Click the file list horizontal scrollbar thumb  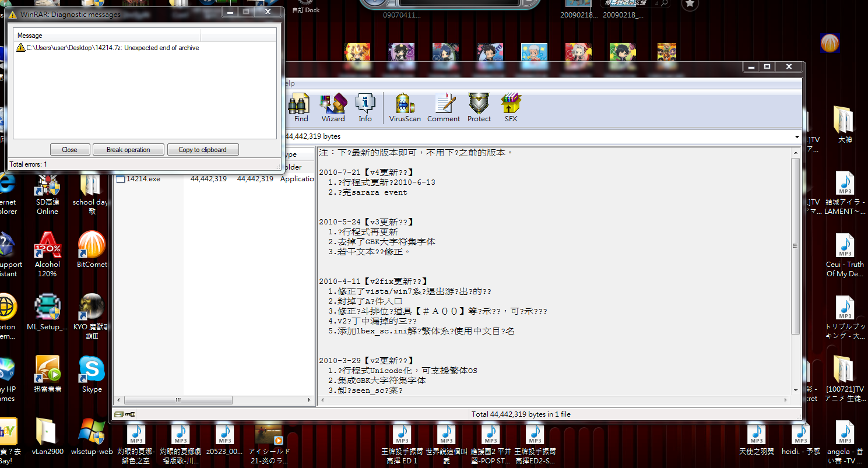(178, 400)
